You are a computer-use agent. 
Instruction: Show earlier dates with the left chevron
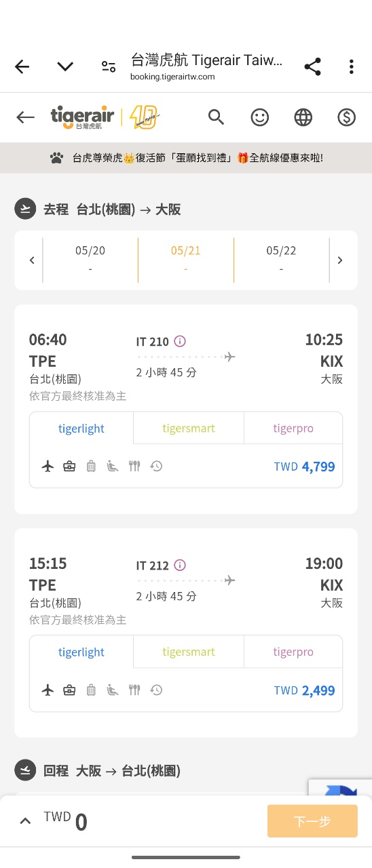click(31, 260)
